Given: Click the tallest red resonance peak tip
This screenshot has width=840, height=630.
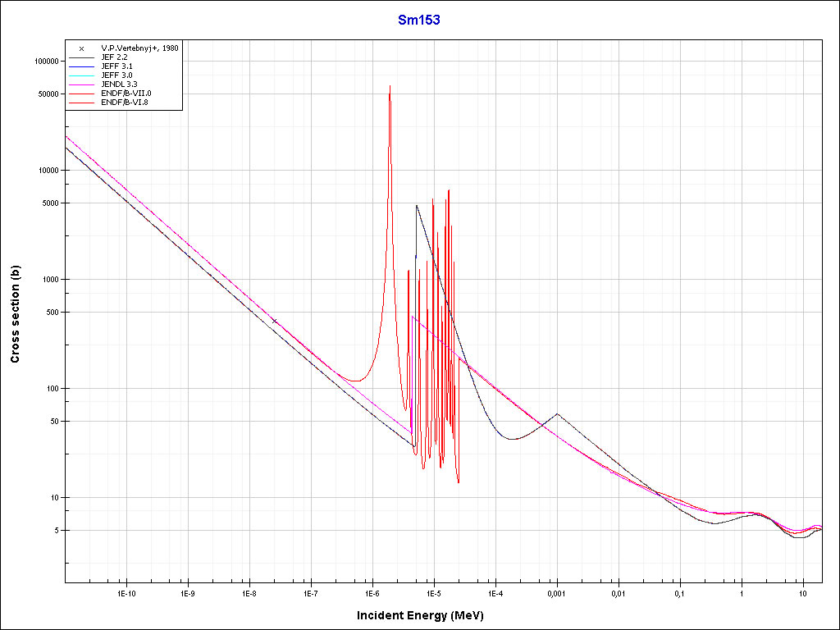Looking at the screenshot, I should (390, 86).
